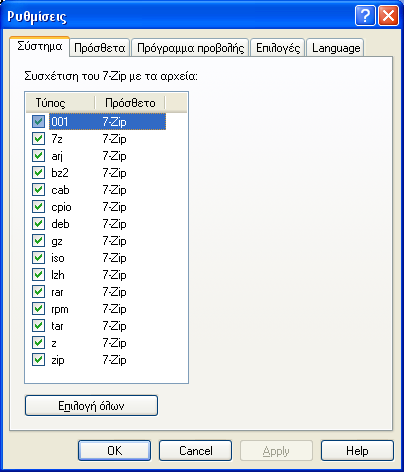The width and height of the screenshot is (404, 472).
Task: Uncheck the rar checkbox
Action: (38, 291)
